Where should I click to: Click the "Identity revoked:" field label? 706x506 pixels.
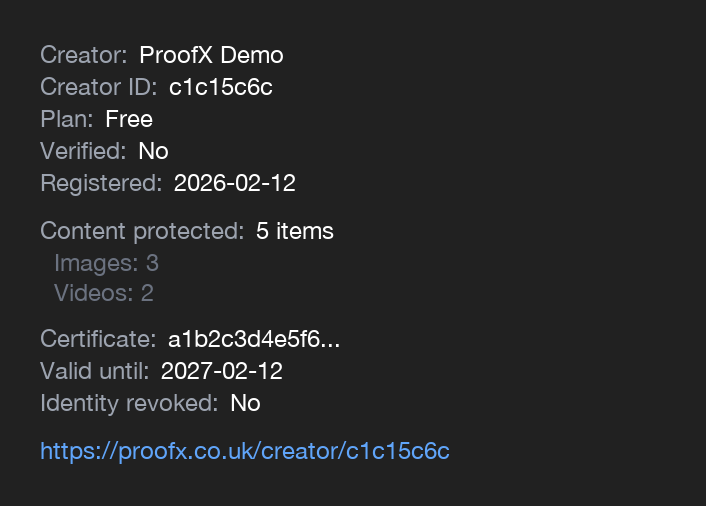pos(129,403)
